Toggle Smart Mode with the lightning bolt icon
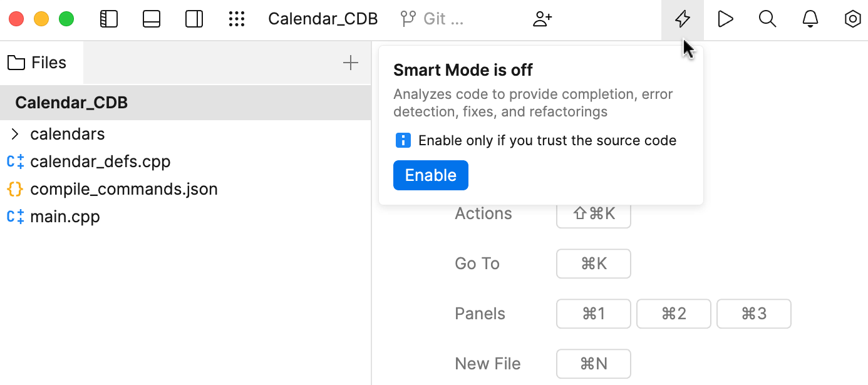Viewport: 868px width, 385px height. click(682, 19)
